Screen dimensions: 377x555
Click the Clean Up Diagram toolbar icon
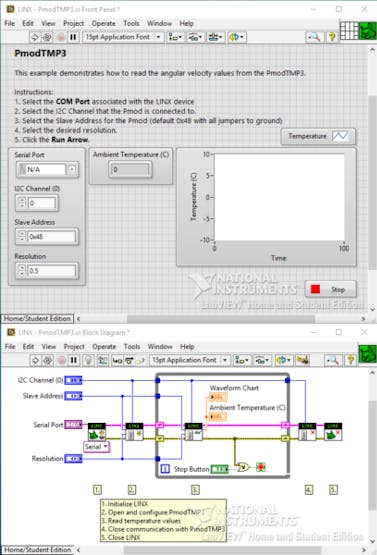tap(303, 360)
